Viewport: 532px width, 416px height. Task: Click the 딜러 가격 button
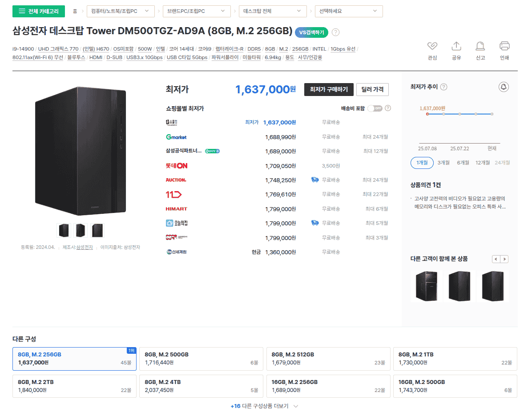[x=372, y=89]
